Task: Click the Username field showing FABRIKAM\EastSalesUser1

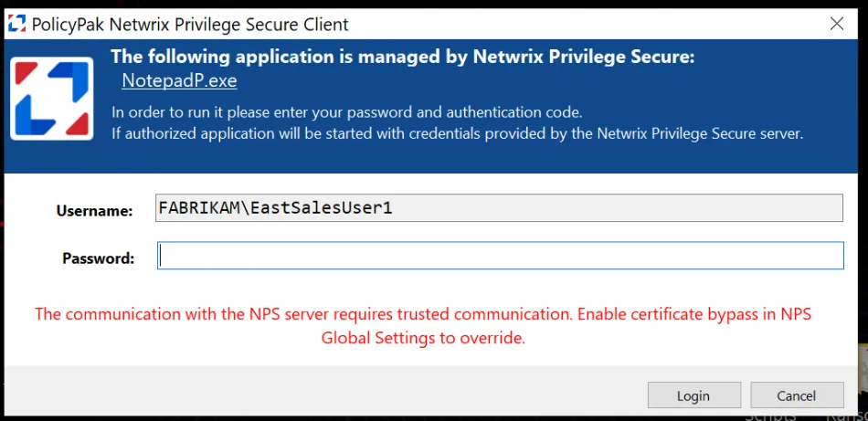Action: [x=500, y=208]
